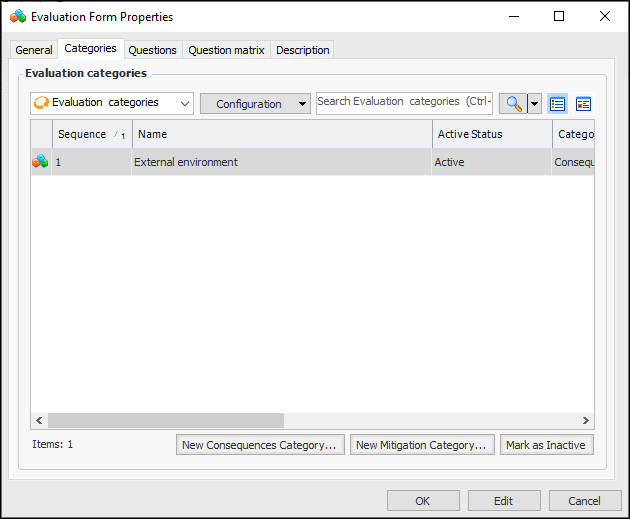
Task: Click New Consequences Category button
Action: (x=260, y=445)
